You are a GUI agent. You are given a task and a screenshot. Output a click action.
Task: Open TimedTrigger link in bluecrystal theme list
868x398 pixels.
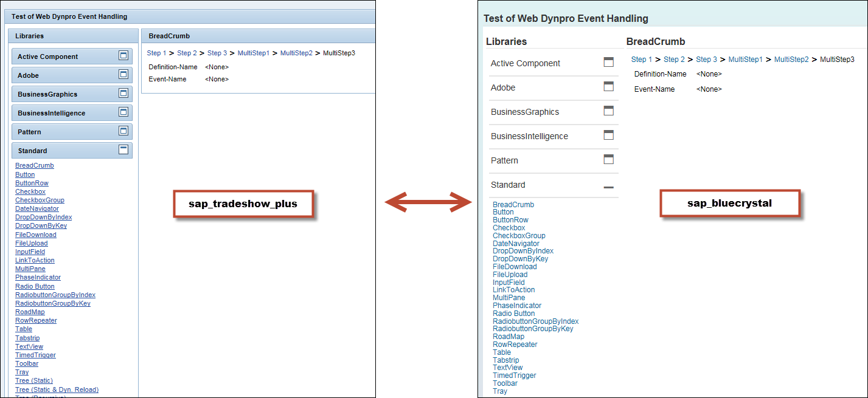point(515,376)
